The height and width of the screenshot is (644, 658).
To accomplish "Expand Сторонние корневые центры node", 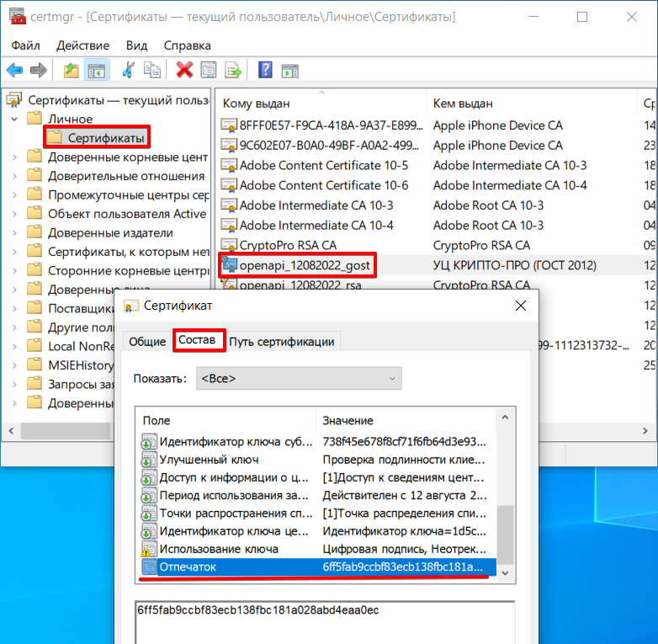I will coord(14,270).
